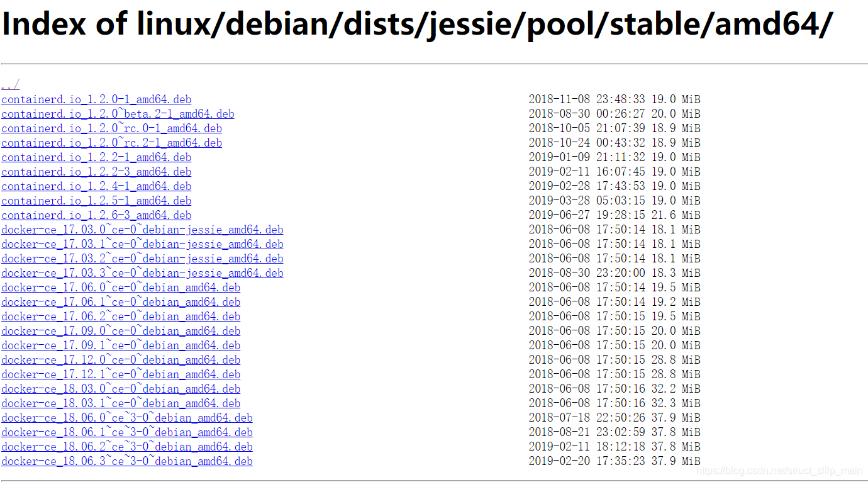868x482 pixels.
Task: Click timestamp 2018-08-30 00:26:27
Action: tap(587, 114)
